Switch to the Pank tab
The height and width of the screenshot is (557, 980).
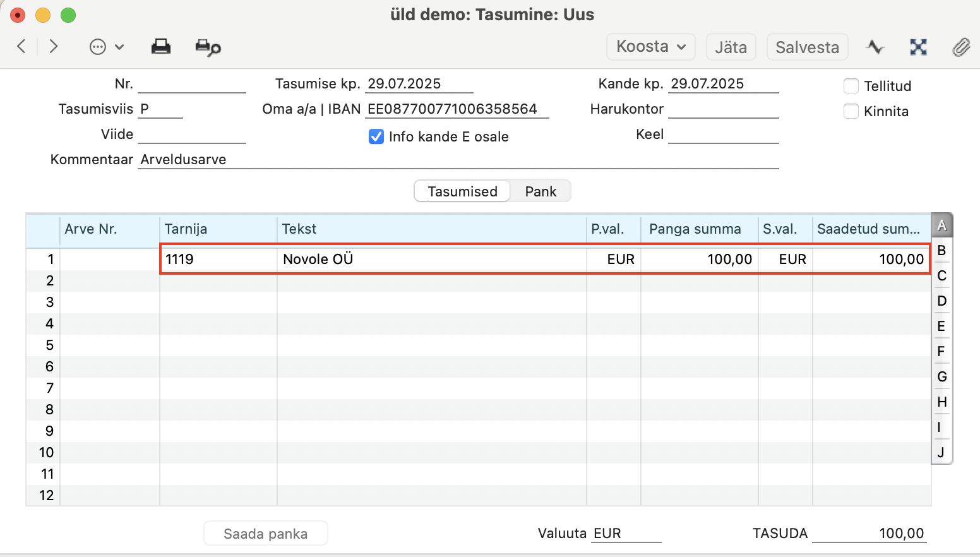tap(541, 191)
